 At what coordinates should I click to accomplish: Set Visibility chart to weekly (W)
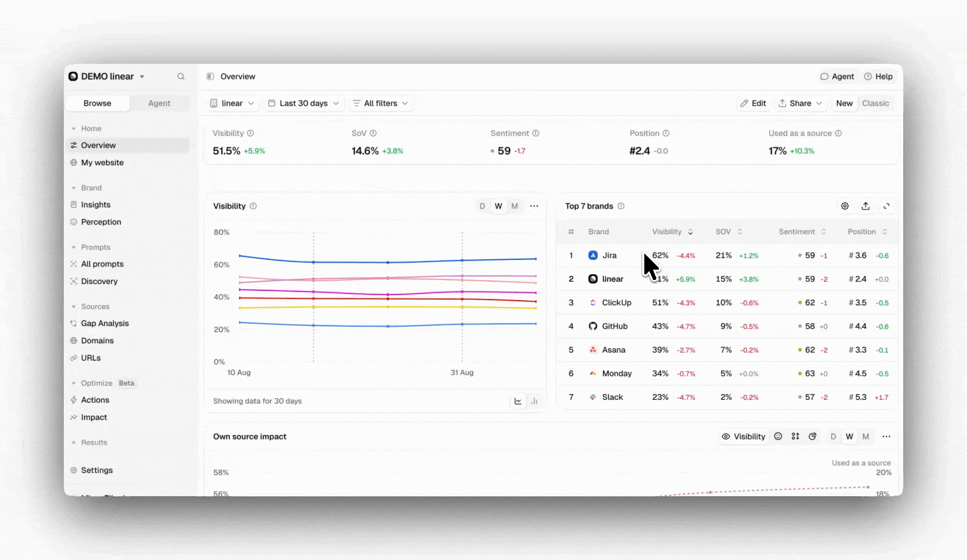pos(499,206)
